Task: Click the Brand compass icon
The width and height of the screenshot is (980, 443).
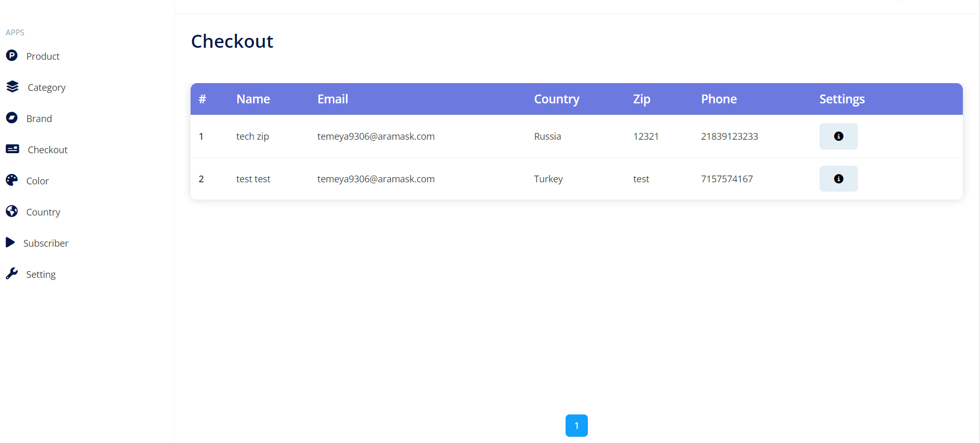Action: click(x=11, y=118)
